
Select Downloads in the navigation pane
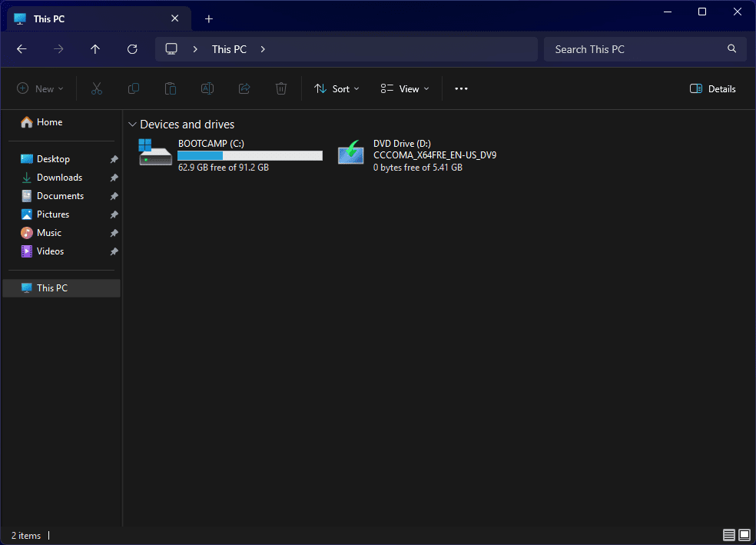coord(59,178)
